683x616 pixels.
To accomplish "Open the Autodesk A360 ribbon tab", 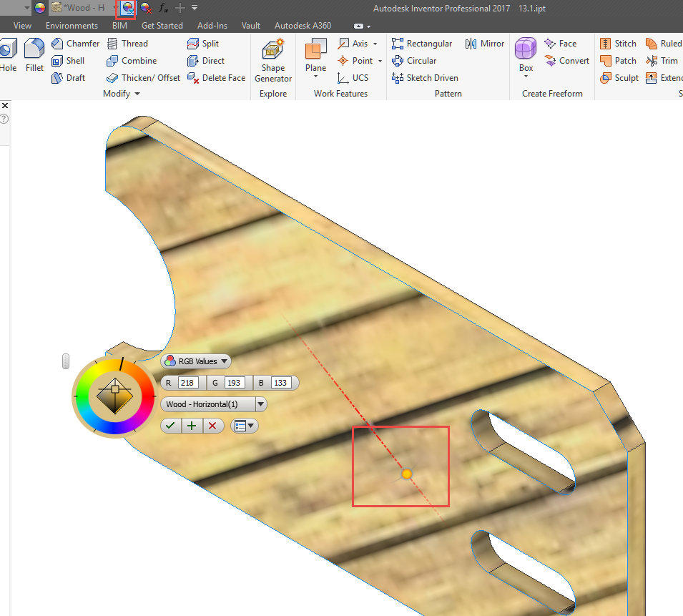I will (x=302, y=25).
